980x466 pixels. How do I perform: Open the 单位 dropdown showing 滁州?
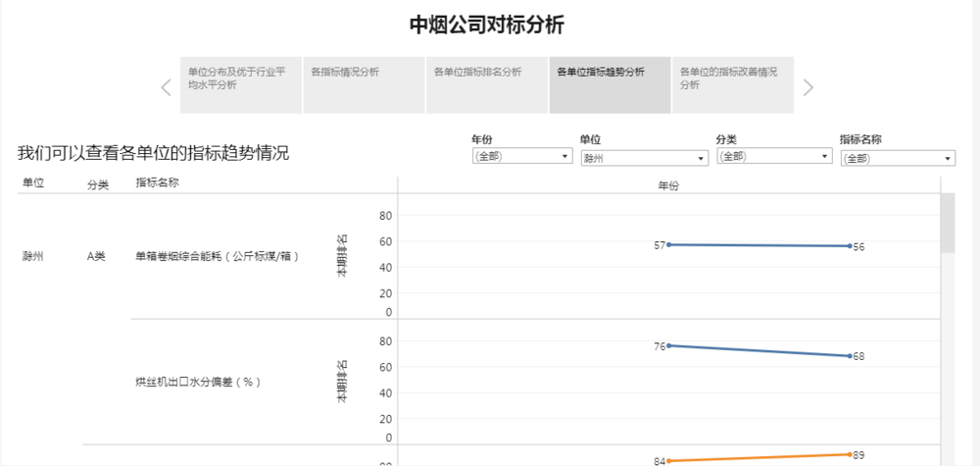644,158
